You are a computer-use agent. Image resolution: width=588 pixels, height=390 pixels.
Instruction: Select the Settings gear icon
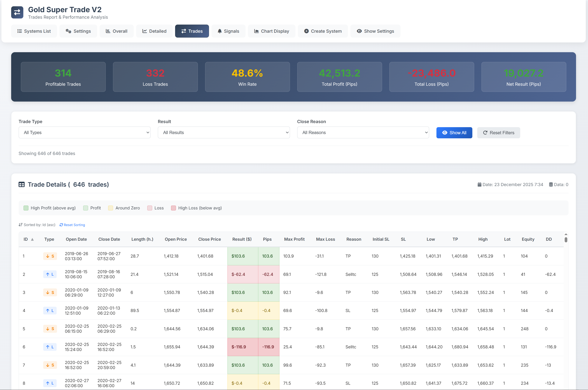68,31
